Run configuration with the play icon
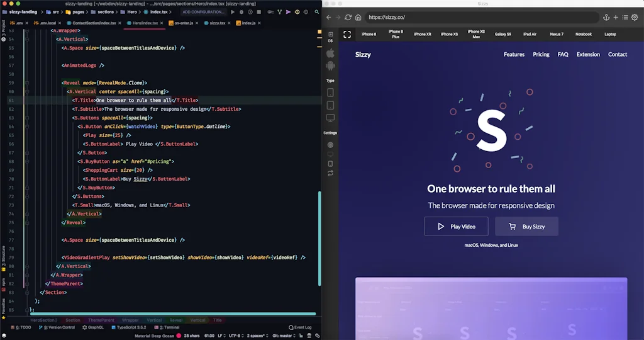The height and width of the screenshot is (340, 644). [233, 12]
